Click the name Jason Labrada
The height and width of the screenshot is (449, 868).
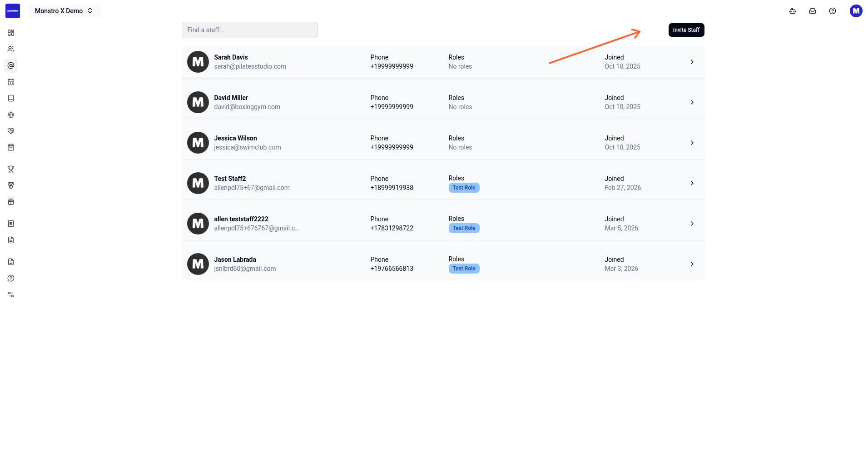(235, 259)
